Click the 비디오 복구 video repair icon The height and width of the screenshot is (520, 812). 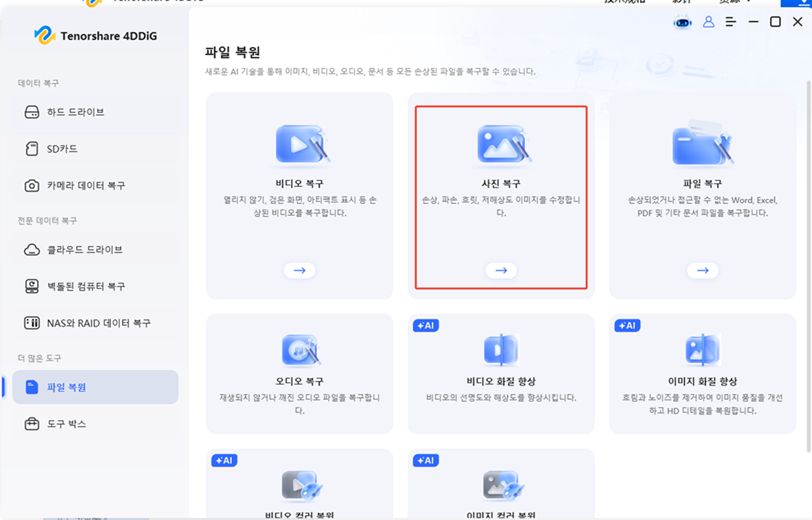pos(302,145)
